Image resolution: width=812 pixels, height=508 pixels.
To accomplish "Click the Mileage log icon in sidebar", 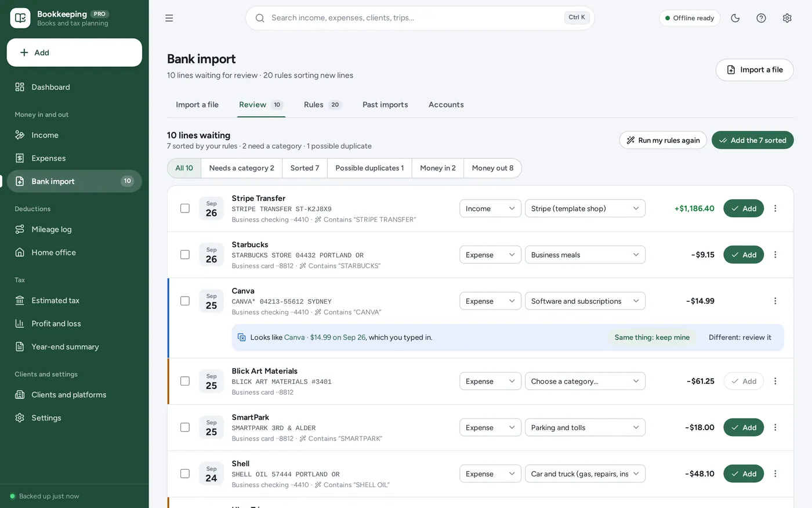I will 20,229.
